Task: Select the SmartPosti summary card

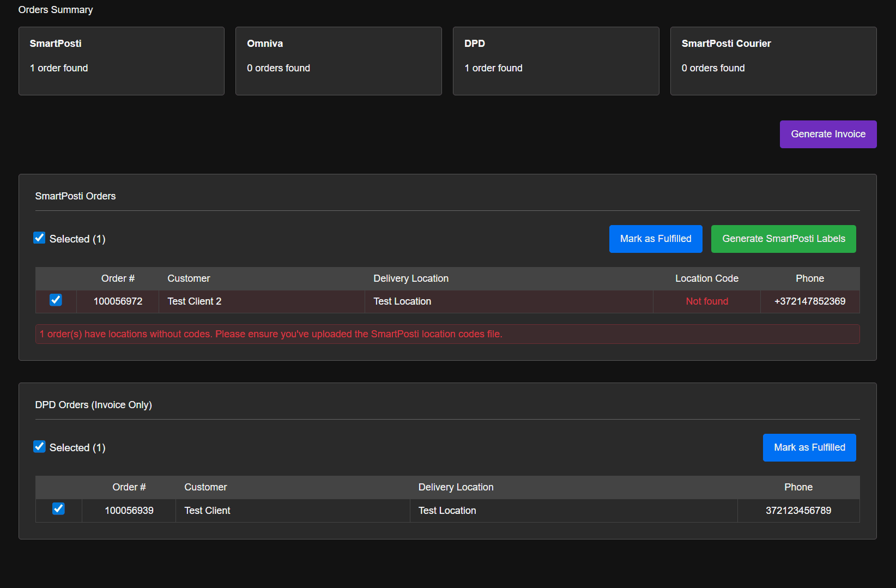Action: click(121, 60)
